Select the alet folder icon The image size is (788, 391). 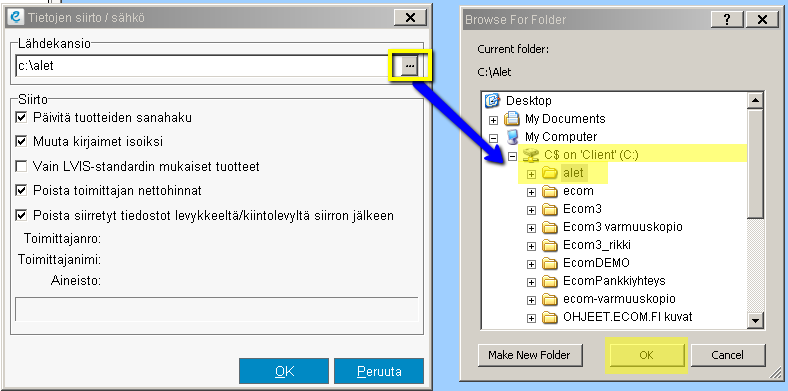(x=550, y=173)
